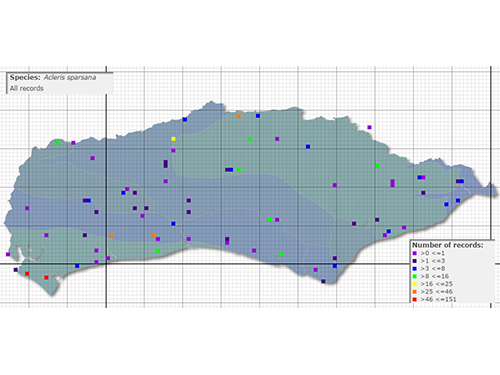This screenshot has height=375, width=500.
Task: Select the '>16 <=25' legend label
Action: click(436, 284)
